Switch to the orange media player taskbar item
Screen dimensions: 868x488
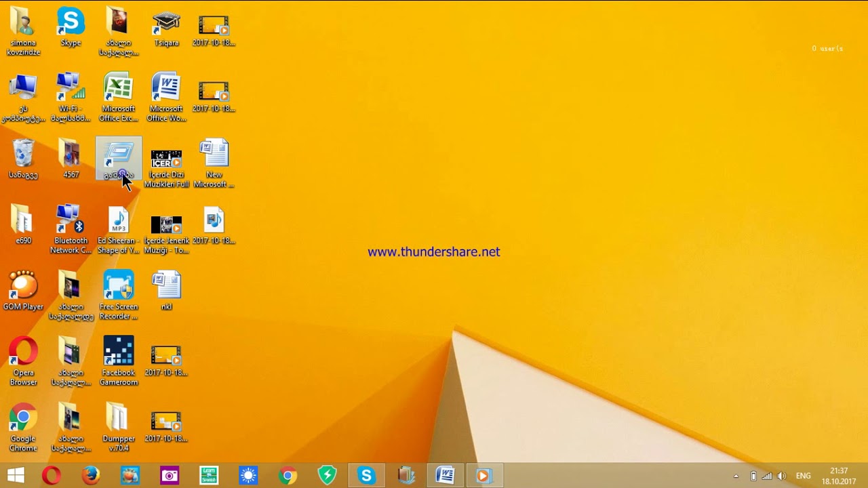(484, 476)
